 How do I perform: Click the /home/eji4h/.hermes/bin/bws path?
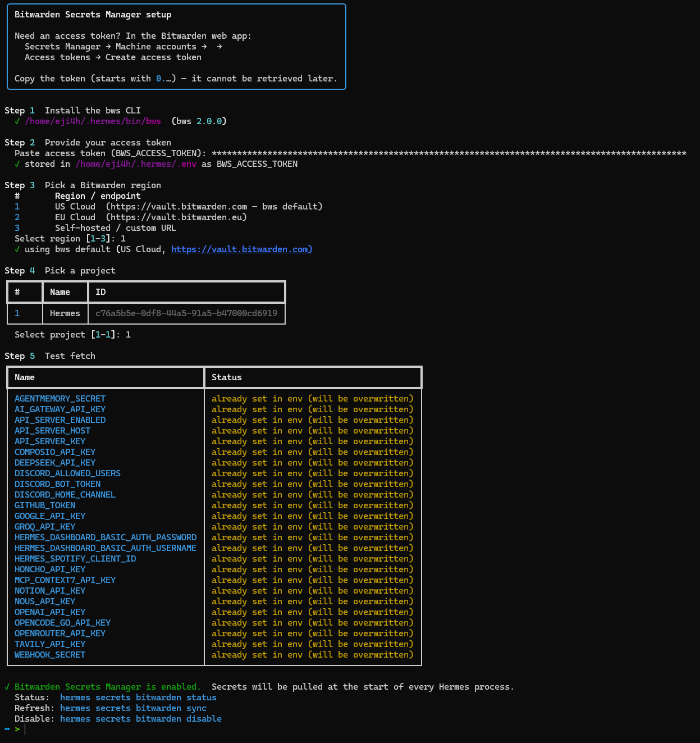93,121
